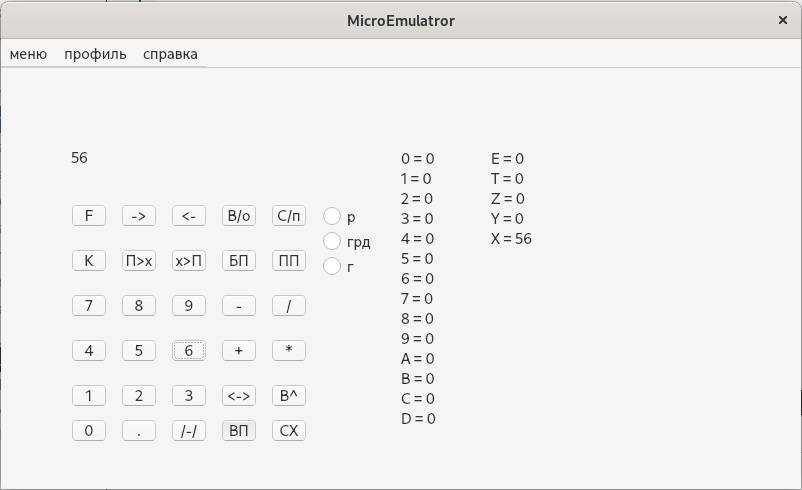Viewport: 802px width, 490px height.
Task: Click the minus key
Action: pyautogui.click(x=239, y=306)
